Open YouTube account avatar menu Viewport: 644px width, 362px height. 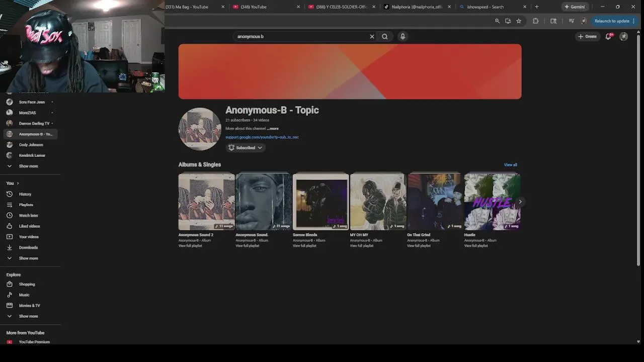tap(623, 36)
